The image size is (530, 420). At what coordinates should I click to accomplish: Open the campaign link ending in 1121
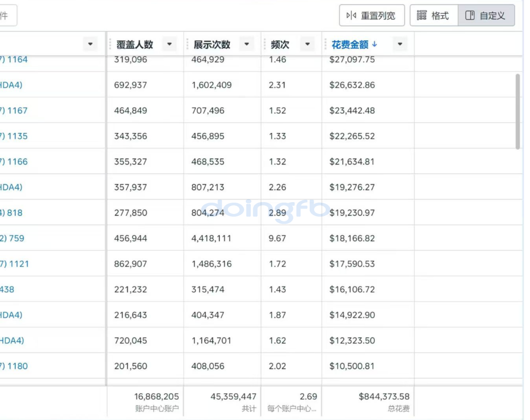(x=15, y=264)
